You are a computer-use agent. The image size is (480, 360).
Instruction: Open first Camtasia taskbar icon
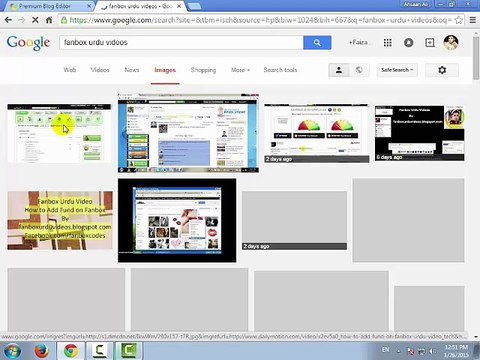[100, 351]
